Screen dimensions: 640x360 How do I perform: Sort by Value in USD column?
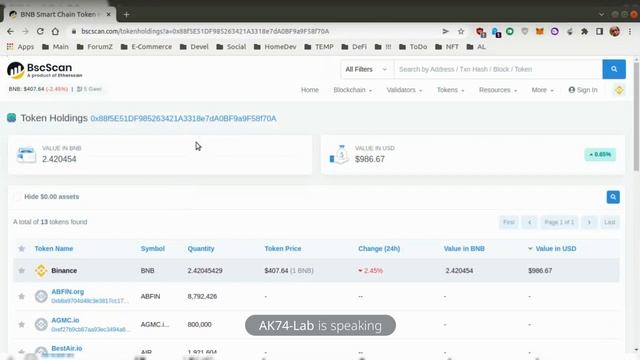pyautogui.click(x=556, y=249)
